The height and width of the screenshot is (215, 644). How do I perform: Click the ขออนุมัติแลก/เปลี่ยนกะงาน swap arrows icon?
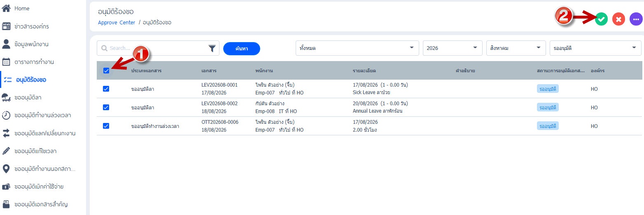tap(6, 133)
